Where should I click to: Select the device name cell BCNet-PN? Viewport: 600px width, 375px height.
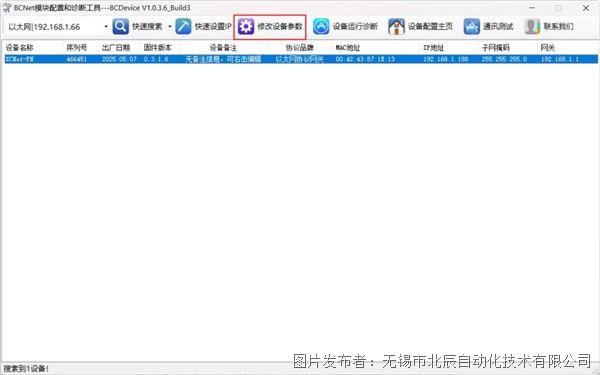(x=20, y=59)
